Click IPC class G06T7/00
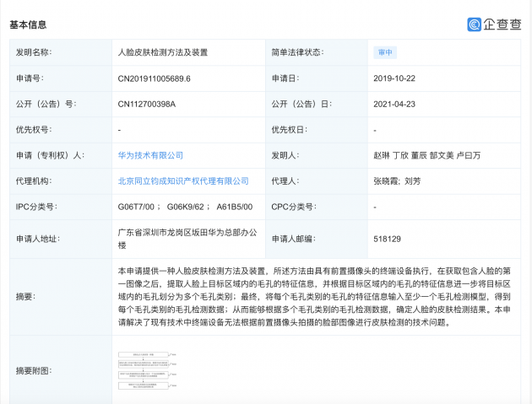 (136, 207)
